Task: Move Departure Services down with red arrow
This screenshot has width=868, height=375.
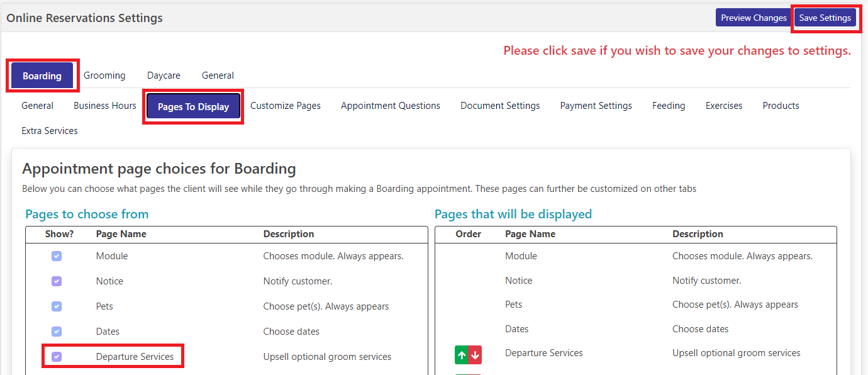Action: (x=475, y=355)
